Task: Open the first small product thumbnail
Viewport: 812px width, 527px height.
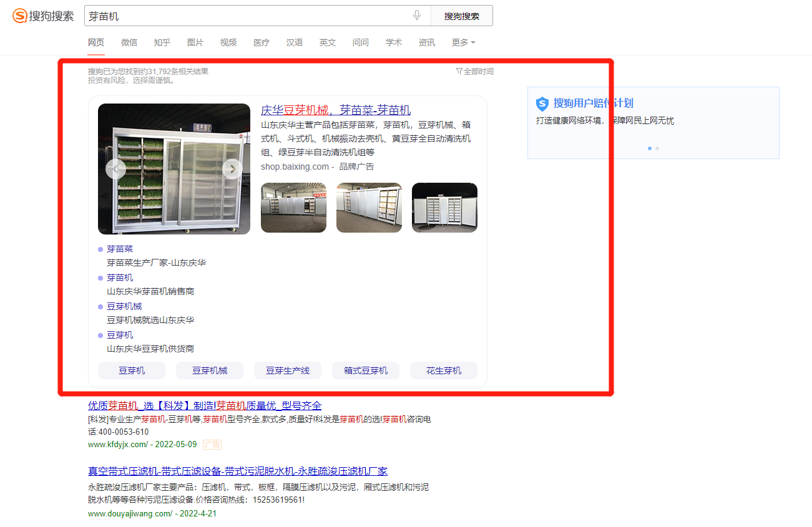Action: pyautogui.click(x=293, y=208)
